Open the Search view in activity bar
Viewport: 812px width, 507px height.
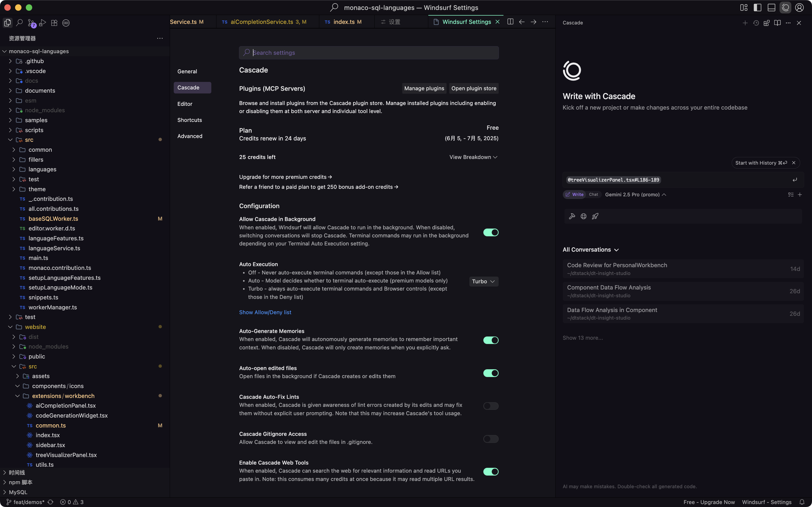19,23
